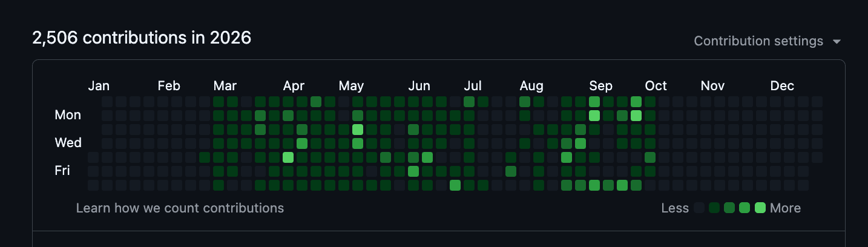Select the Dec month label
The image size is (868, 247).
[782, 86]
